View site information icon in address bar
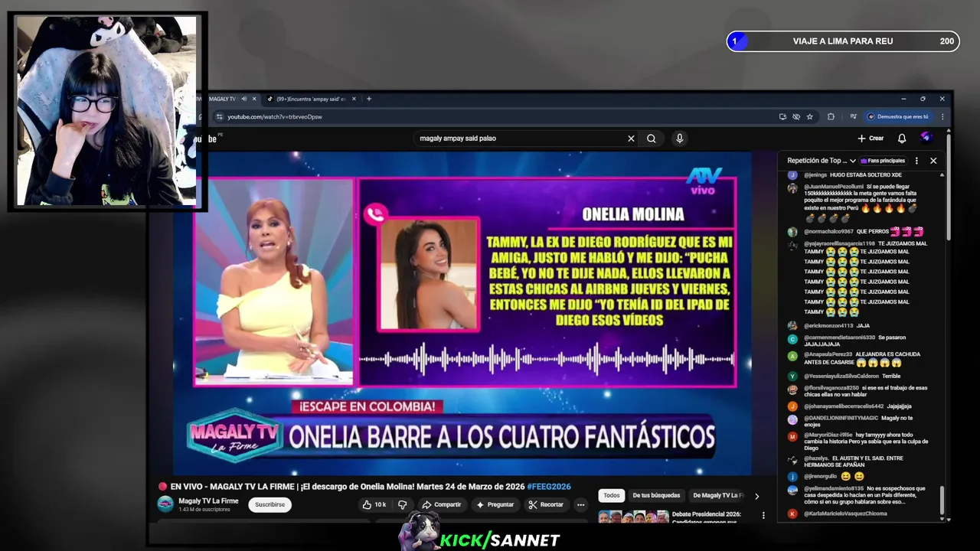This screenshot has width=980, height=551. point(220,117)
